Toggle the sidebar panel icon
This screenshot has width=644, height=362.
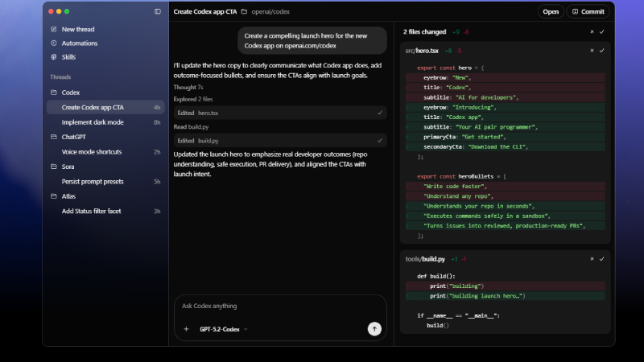click(157, 12)
